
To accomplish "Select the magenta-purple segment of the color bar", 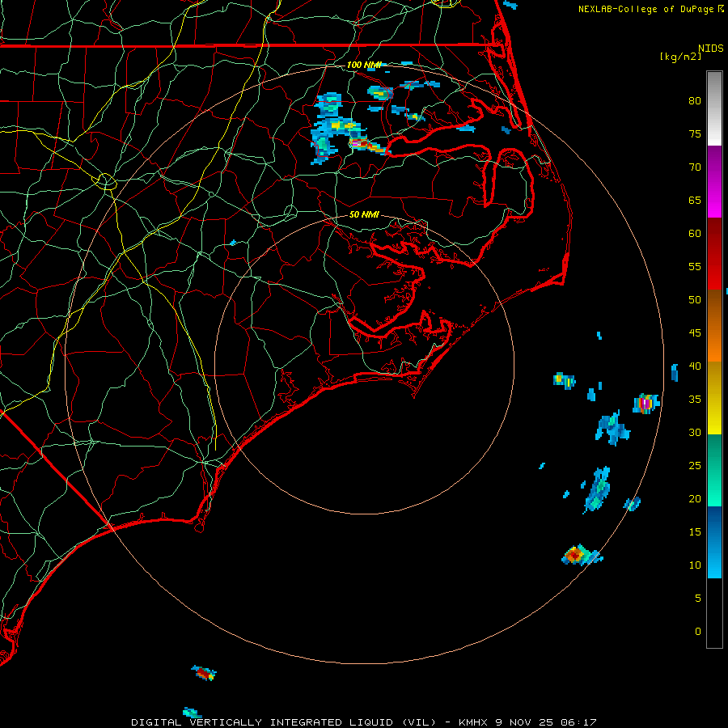I will pyautogui.click(x=714, y=181).
